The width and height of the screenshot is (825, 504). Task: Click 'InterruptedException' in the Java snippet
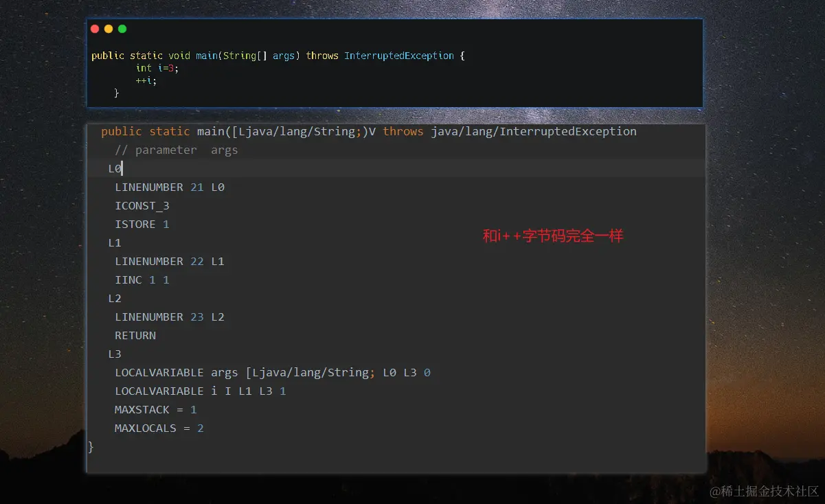pos(399,56)
